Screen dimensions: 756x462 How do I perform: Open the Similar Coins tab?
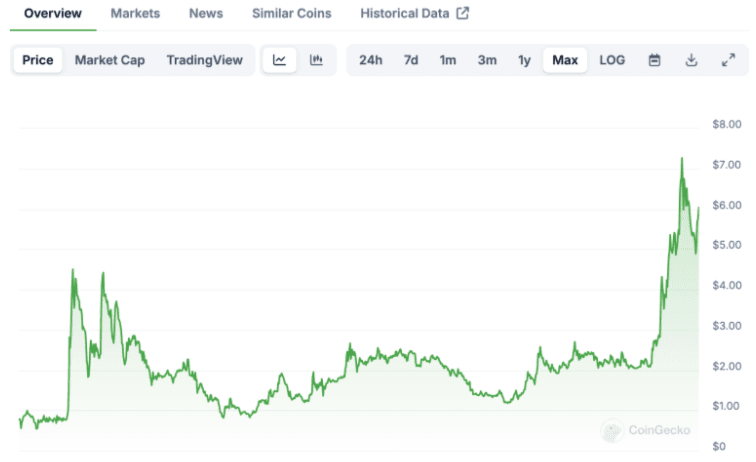click(291, 14)
